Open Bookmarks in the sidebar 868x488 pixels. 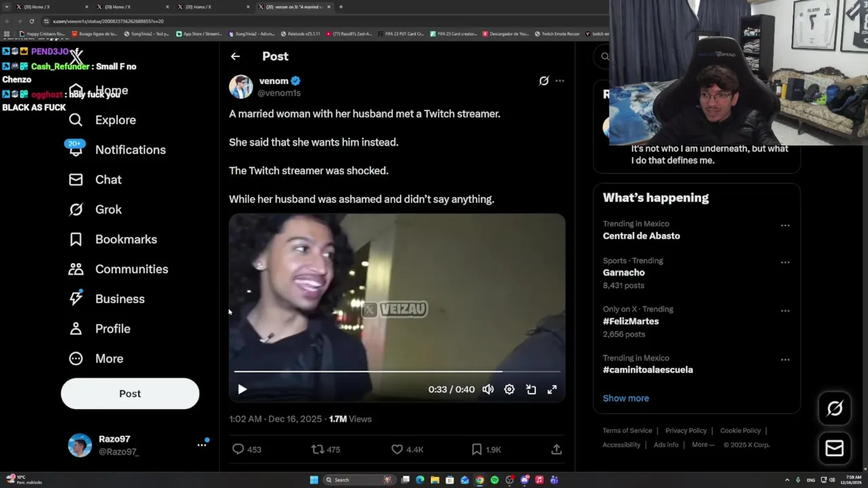(x=113, y=239)
